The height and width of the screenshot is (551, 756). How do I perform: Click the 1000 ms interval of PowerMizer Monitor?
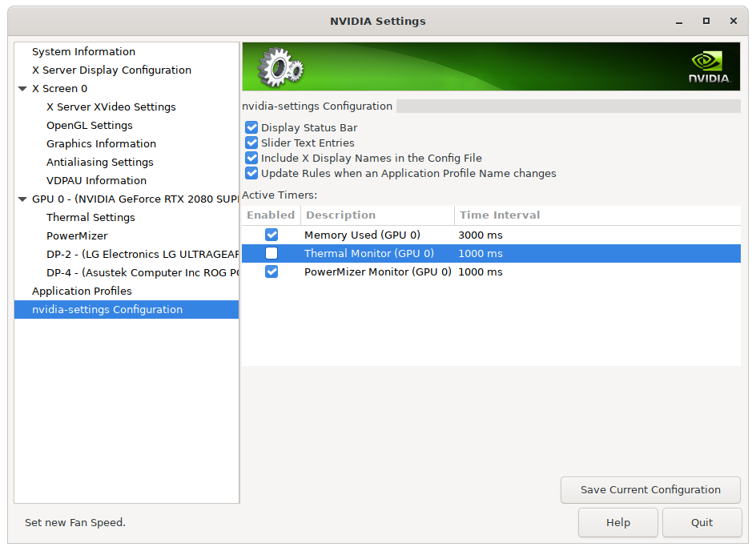(481, 271)
